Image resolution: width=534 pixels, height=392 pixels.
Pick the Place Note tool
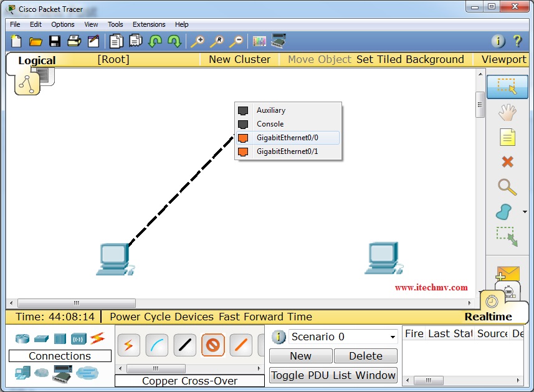tap(507, 137)
